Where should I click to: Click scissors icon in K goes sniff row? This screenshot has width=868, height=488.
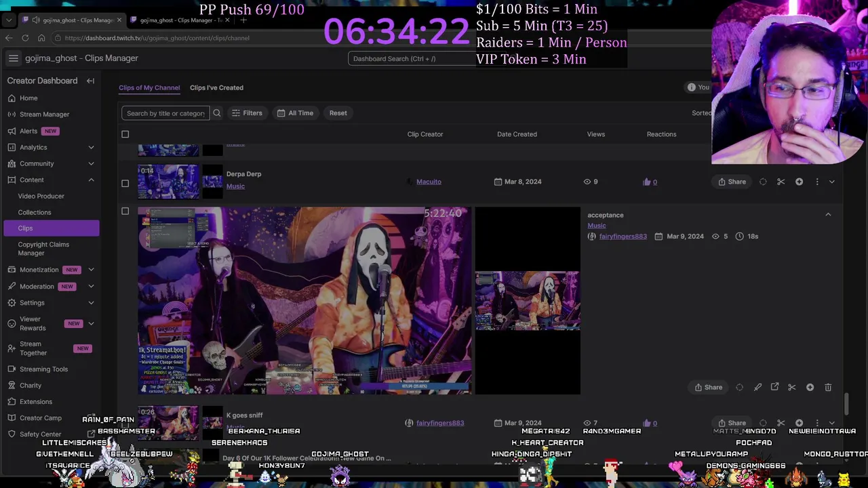[x=781, y=423]
